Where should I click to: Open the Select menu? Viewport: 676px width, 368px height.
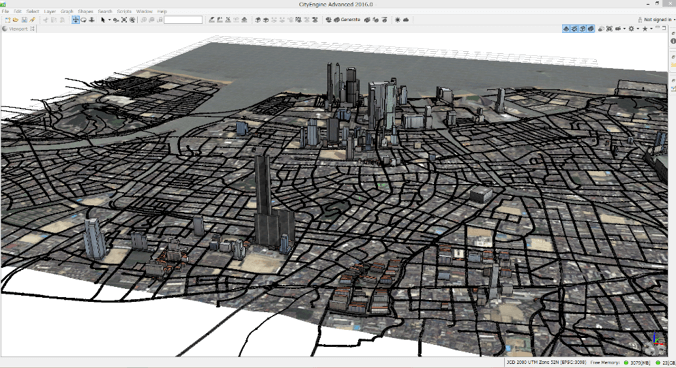33,11
